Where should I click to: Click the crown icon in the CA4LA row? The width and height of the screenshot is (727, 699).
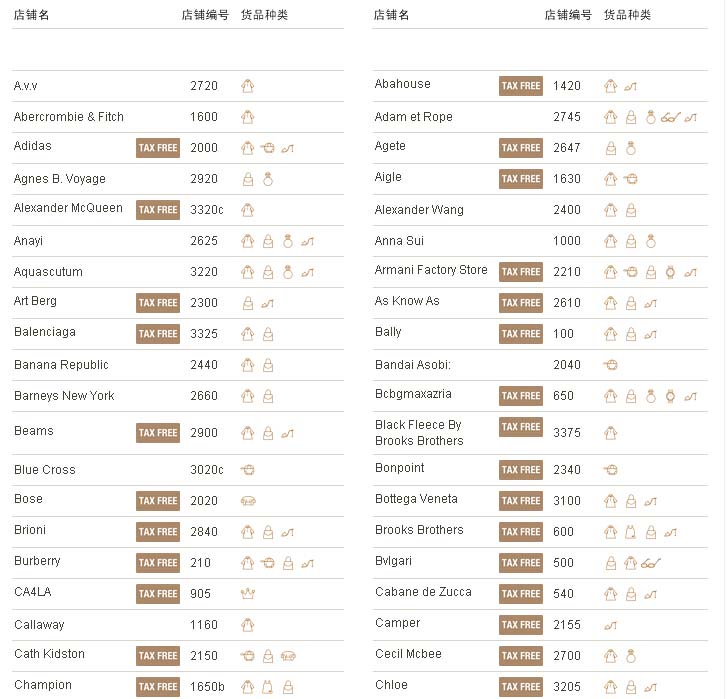coord(248,594)
